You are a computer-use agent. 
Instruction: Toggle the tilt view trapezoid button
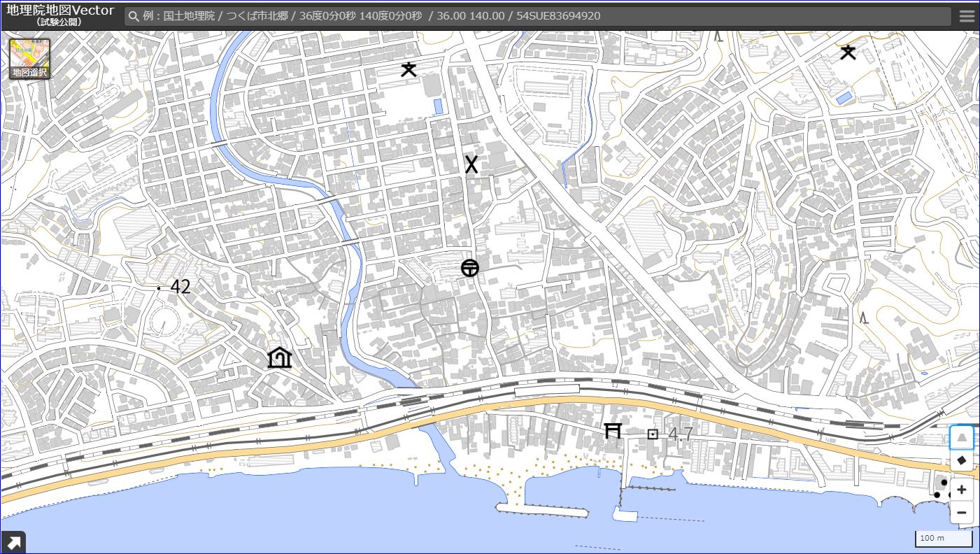pyautogui.click(x=962, y=437)
